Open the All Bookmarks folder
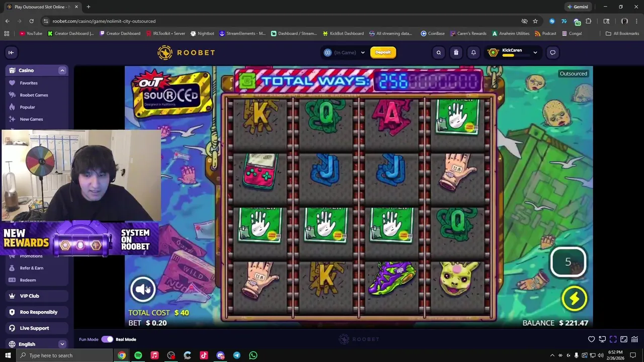The image size is (644, 362). pos(622,34)
